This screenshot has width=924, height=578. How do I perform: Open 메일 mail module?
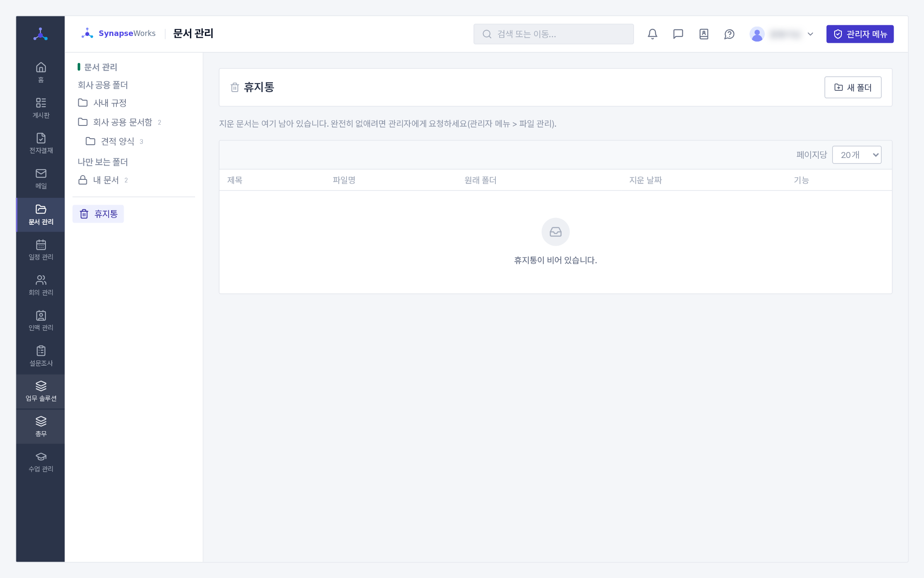[x=41, y=179]
